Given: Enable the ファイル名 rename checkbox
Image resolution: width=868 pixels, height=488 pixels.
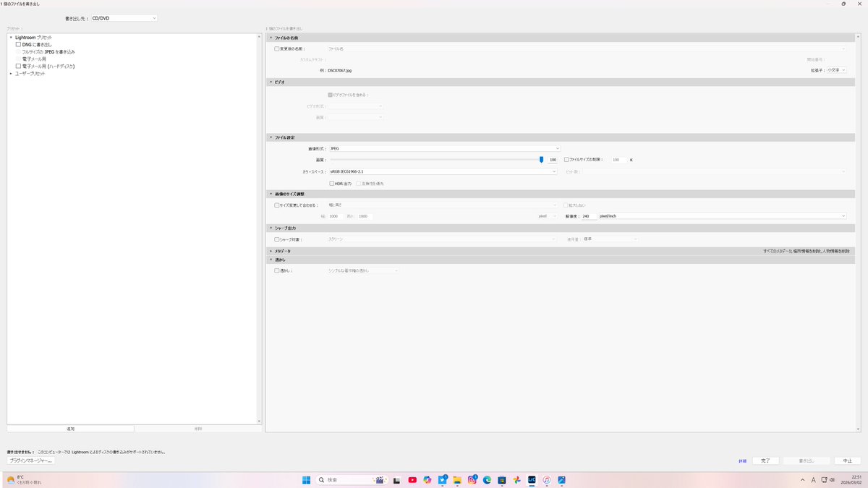Looking at the screenshot, I should pos(277,48).
